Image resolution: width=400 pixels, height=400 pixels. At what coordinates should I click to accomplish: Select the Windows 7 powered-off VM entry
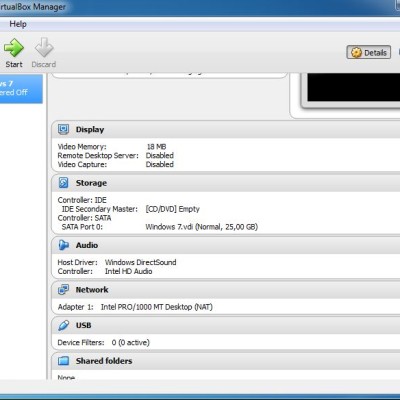tap(21, 88)
